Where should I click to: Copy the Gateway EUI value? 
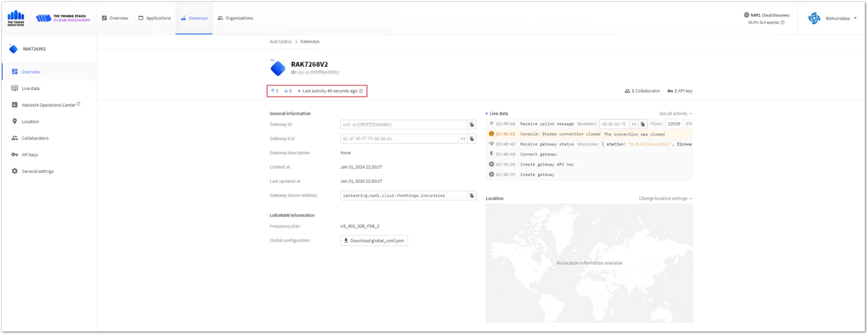[x=472, y=139]
